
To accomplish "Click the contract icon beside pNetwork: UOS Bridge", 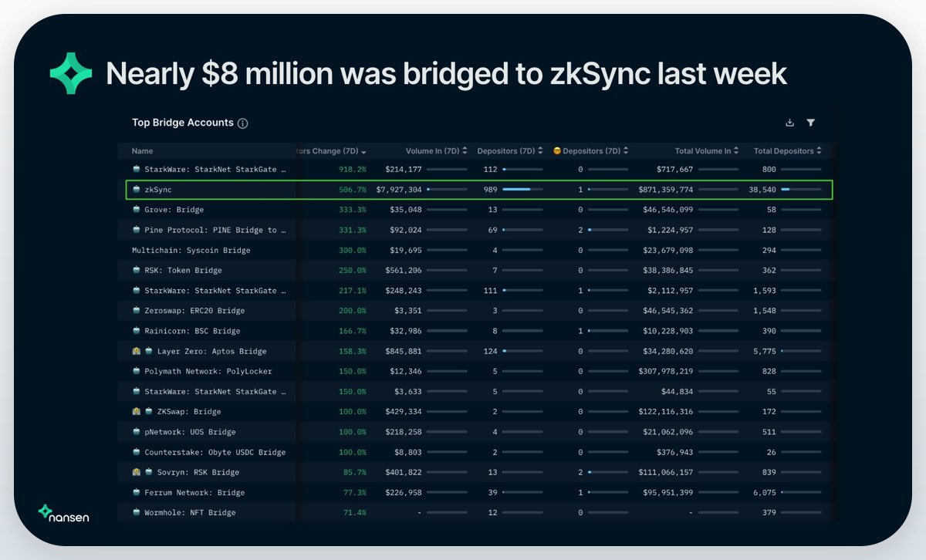I will (x=137, y=431).
